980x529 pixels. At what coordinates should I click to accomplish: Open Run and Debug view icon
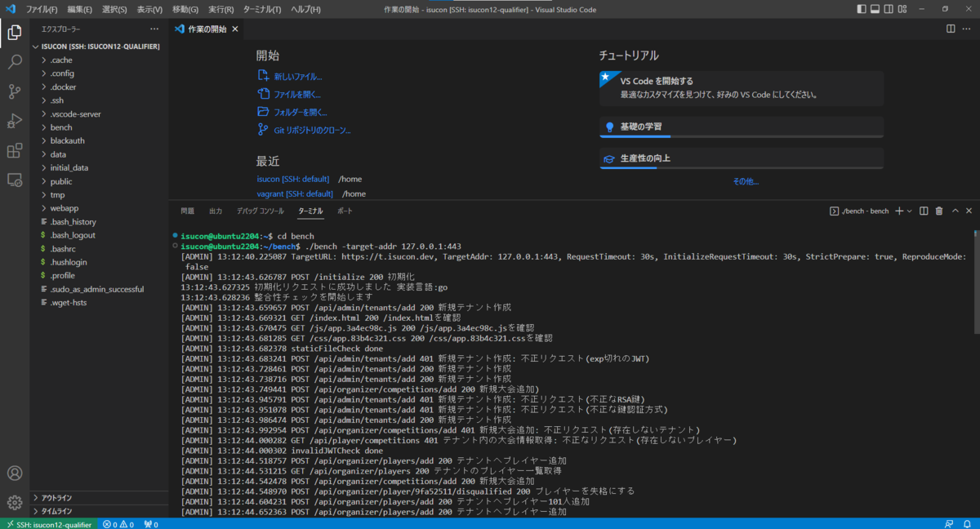tap(15, 121)
